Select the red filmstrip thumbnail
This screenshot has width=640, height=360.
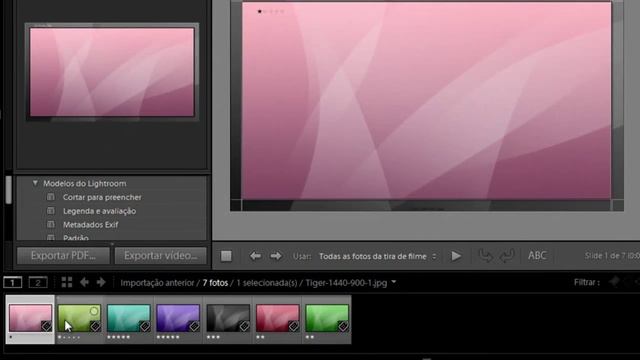277,318
